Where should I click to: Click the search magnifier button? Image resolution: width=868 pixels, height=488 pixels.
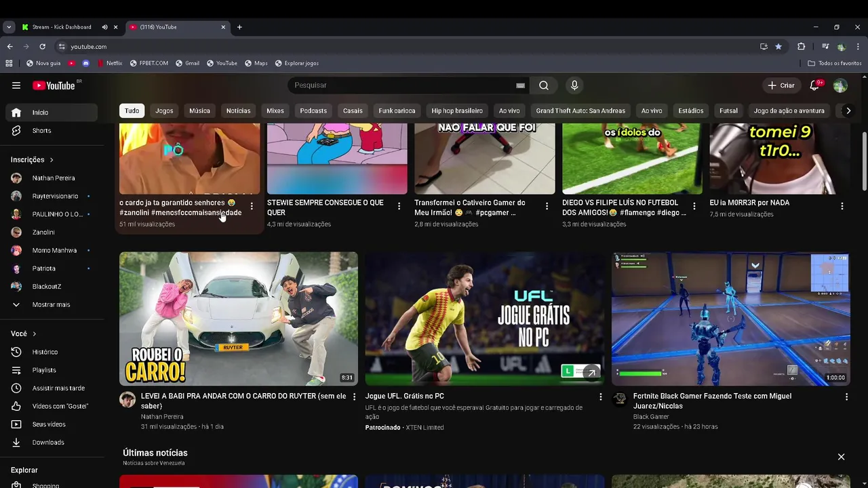544,85
